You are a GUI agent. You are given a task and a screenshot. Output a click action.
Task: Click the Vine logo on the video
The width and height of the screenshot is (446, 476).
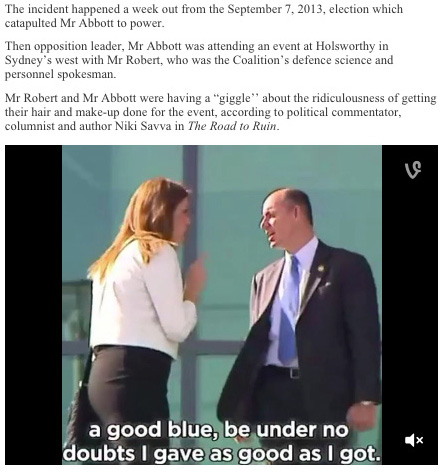coord(413,169)
